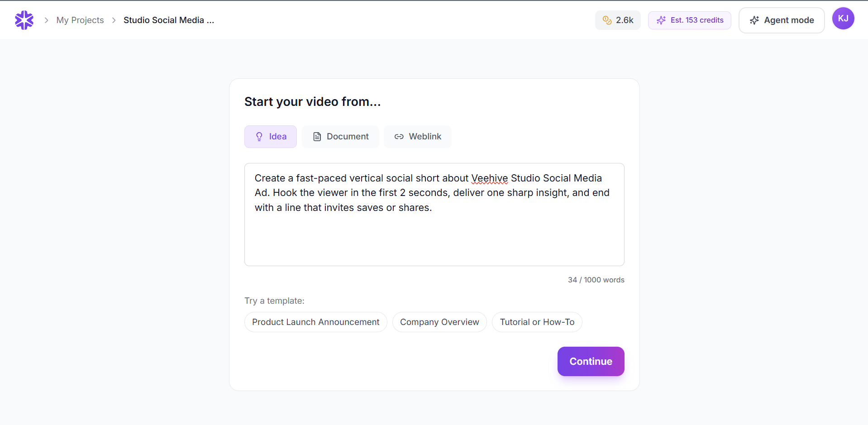Click the lightbulb icon on Idea tab
868x425 pixels.
tap(259, 137)
